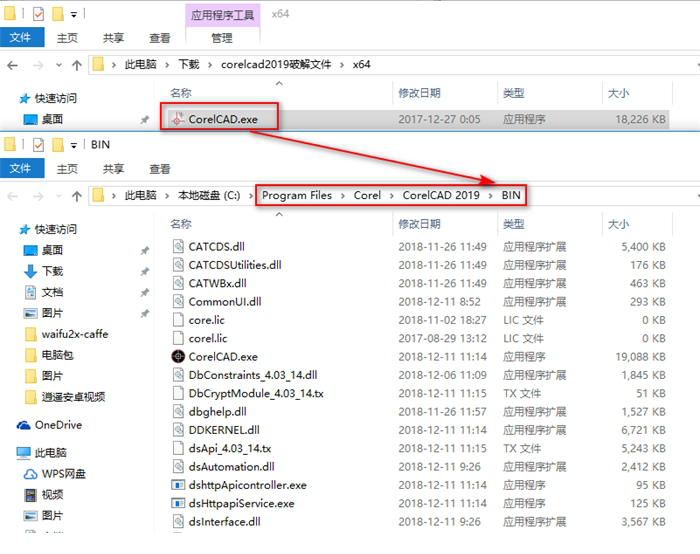The height and width of the screenshot is (554, 700).
Task: Click CorelCAD 2019 in BIN address bar
Action: click(x=441, y=196)
